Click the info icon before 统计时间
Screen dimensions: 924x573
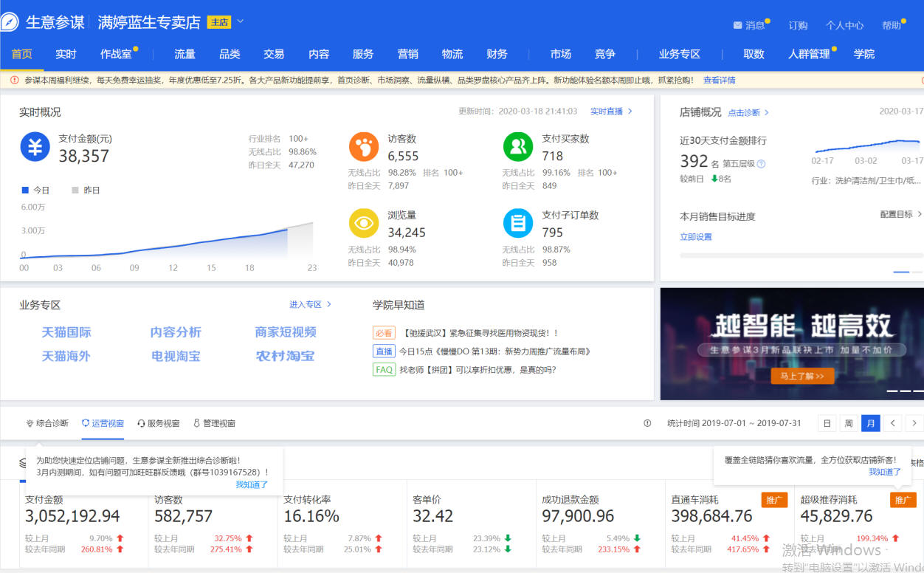tap(647, 423)
